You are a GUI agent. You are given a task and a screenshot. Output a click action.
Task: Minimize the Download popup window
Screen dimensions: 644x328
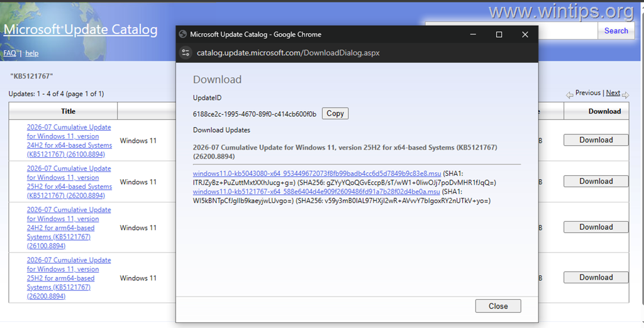473,35
